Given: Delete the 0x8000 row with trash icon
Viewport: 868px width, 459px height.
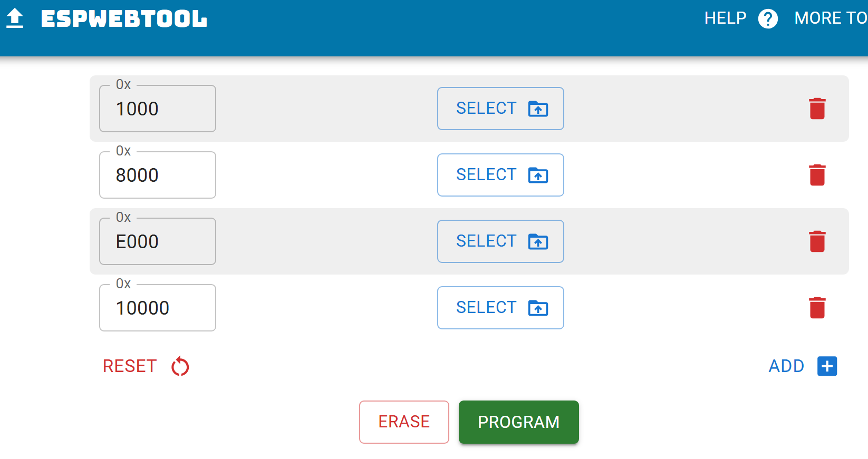Looking at the screenshot, I should pos(817,175).
